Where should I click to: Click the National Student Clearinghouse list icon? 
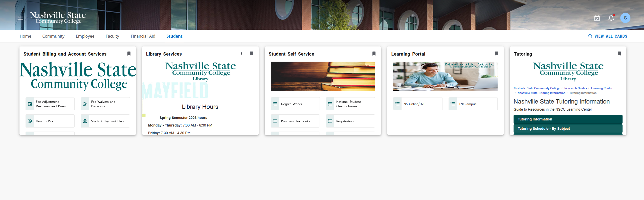(x=330, y=104)
